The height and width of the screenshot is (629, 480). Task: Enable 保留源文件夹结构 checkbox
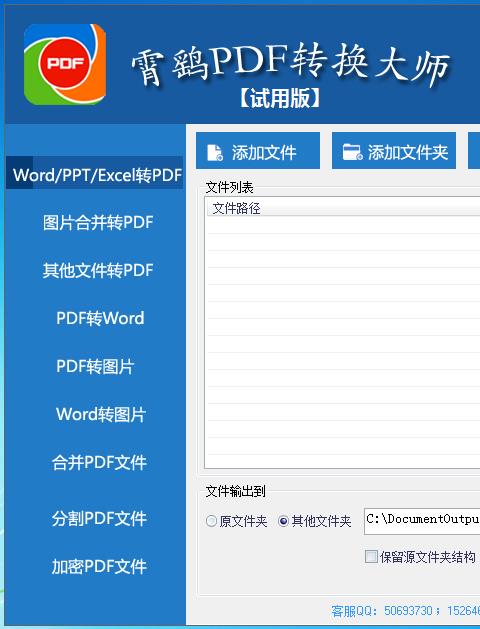371,556
